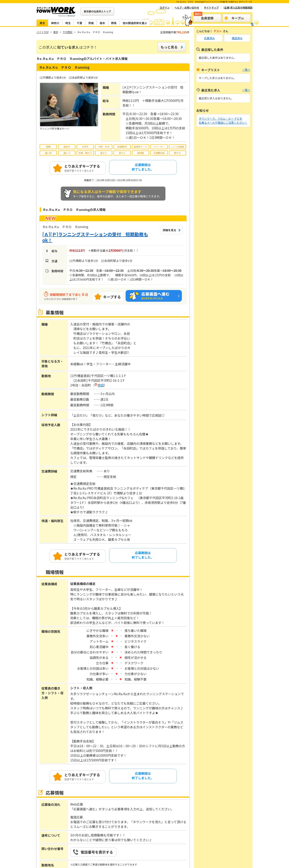
Task: Open the 群馬 tab
Action: 114,23
